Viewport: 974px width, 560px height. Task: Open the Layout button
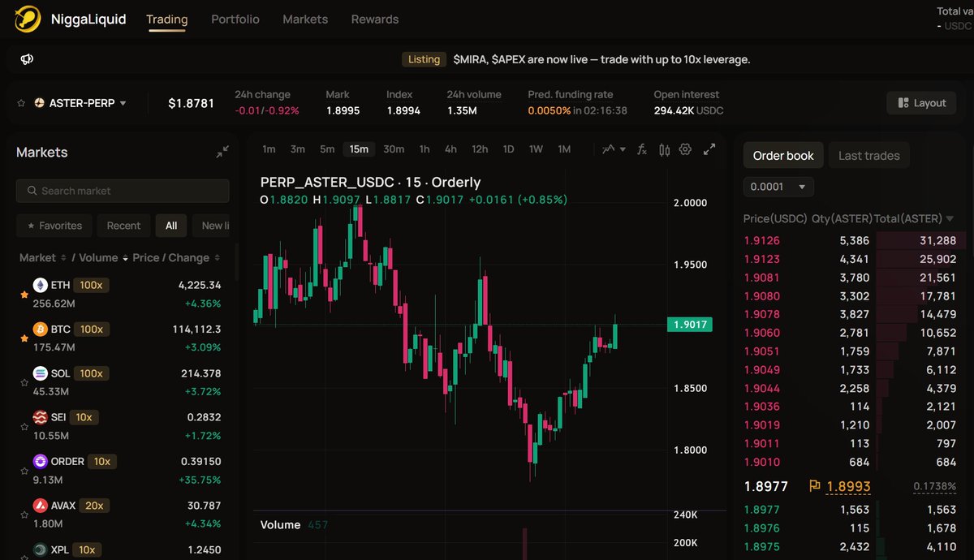coord(922,103)
